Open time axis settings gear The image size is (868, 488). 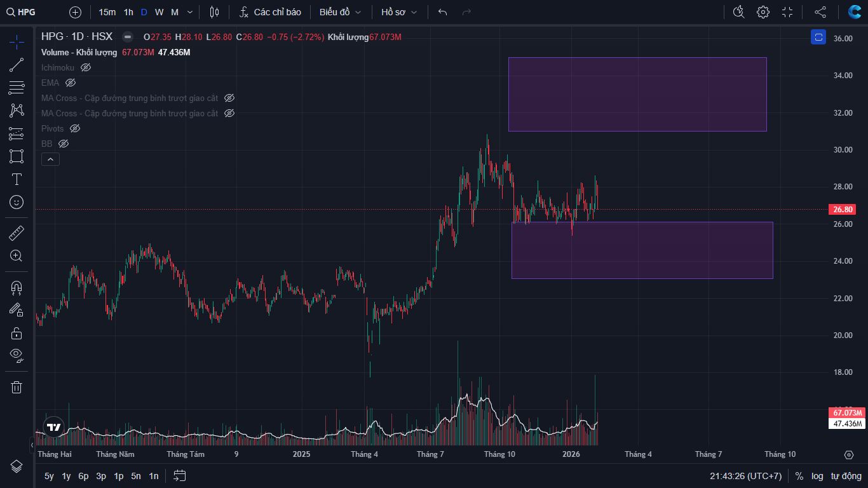848,454
